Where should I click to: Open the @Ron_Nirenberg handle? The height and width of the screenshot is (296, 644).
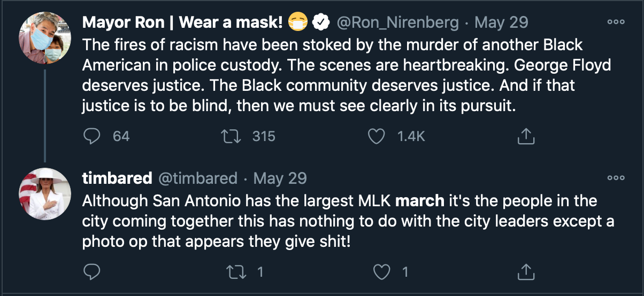(x=397, y=22)
